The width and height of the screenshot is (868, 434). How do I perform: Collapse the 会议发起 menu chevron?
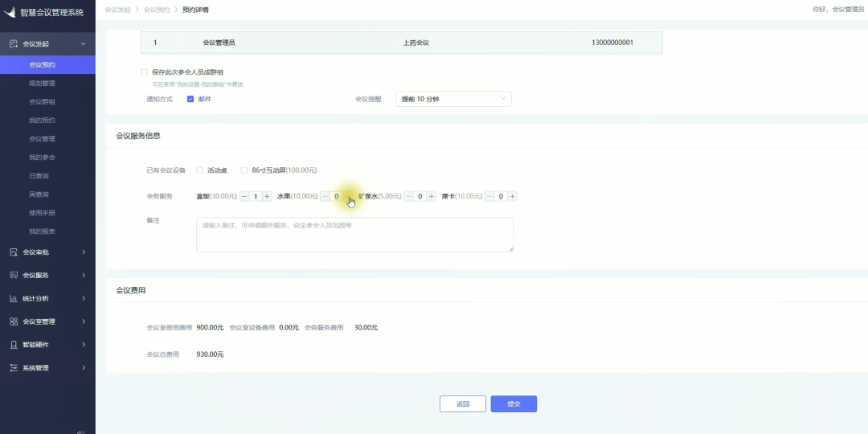tap(84, 43)
